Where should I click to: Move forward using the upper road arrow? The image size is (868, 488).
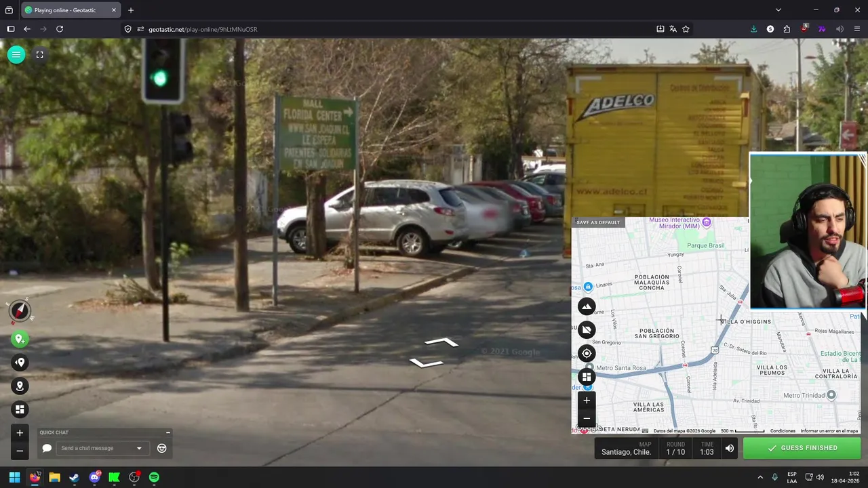441,342
